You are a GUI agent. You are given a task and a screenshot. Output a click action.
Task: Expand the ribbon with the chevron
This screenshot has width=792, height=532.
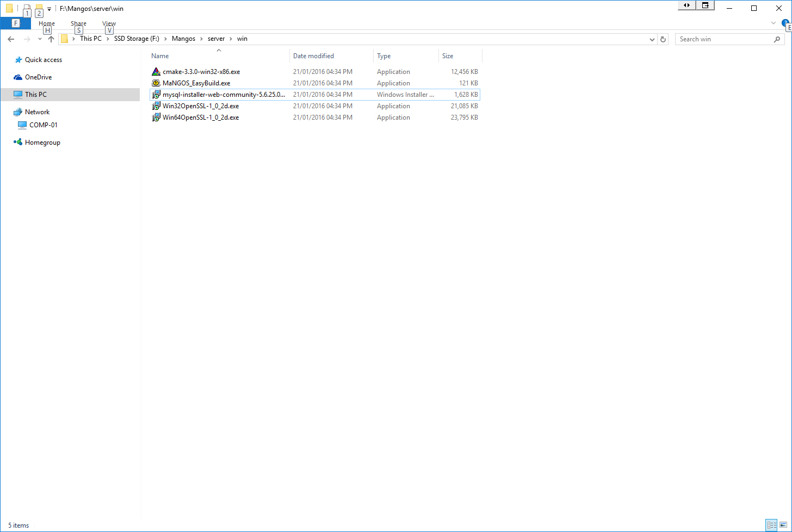coord(774,23)
